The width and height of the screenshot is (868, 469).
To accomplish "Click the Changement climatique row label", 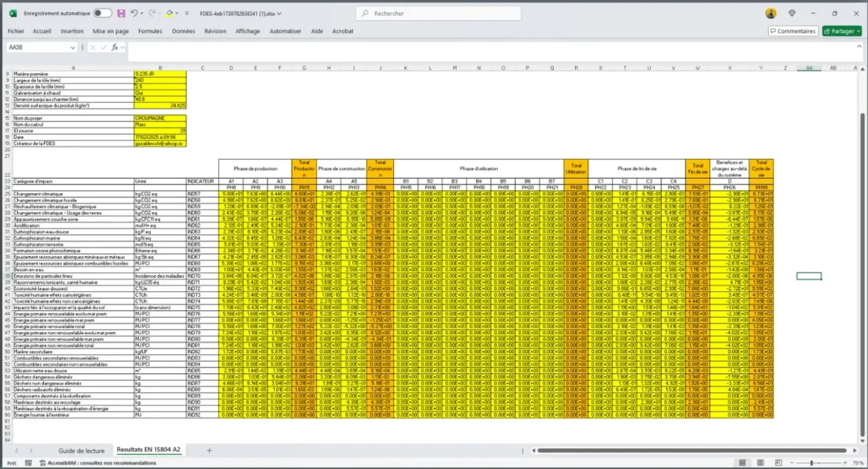I will (73, 194).
